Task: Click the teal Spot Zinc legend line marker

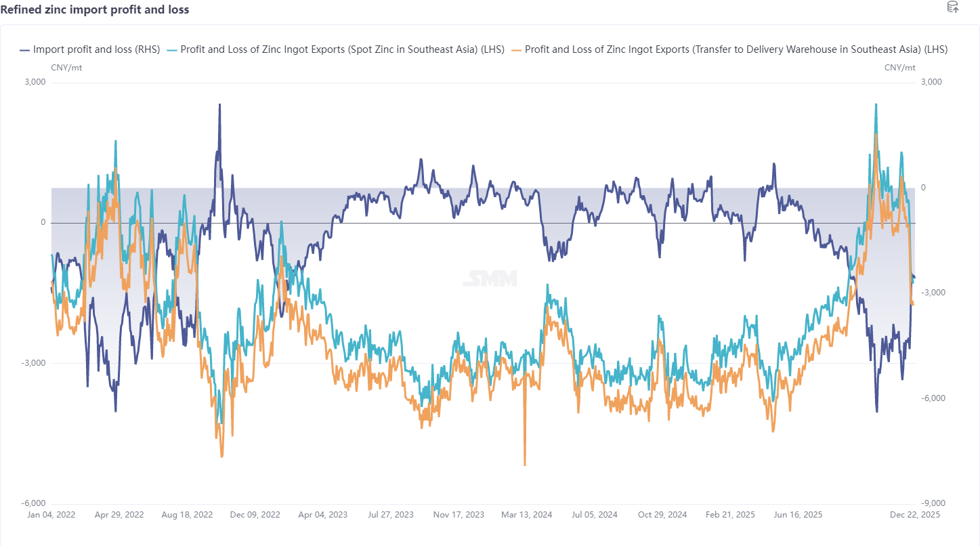Action: pyautogui.click(x=172, y=49)
